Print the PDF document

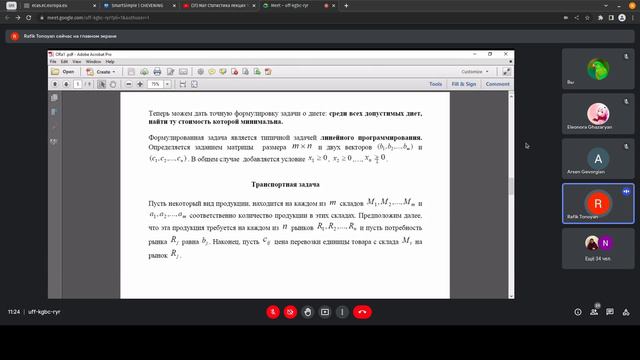[157, 72]
